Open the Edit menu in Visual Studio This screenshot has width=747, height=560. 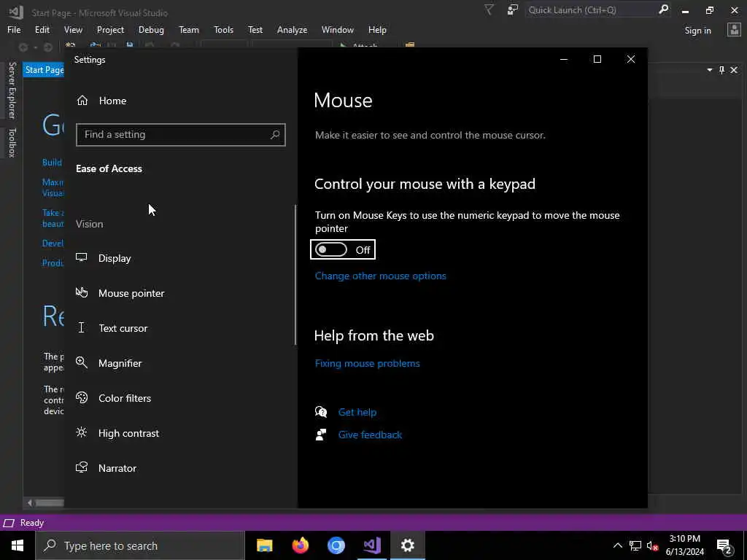click(x=42, y=29)
